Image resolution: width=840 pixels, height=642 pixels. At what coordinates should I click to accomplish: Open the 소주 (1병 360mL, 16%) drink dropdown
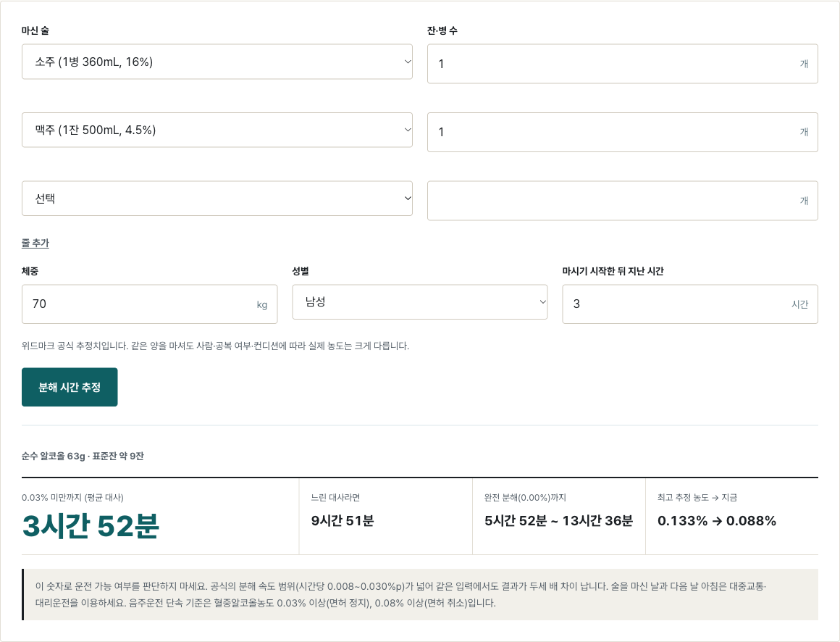[217, 62]
